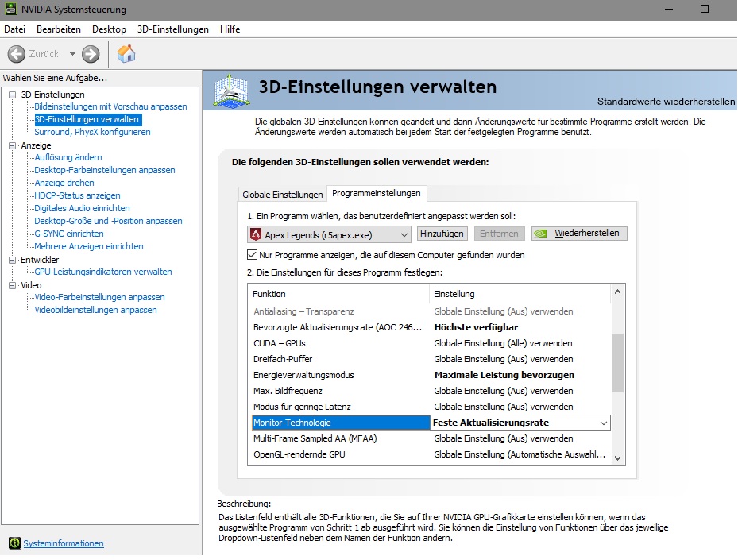This screenshot has height=560, width=738.
Task: Collapse the Entwickler tree node
Action: 12,260
